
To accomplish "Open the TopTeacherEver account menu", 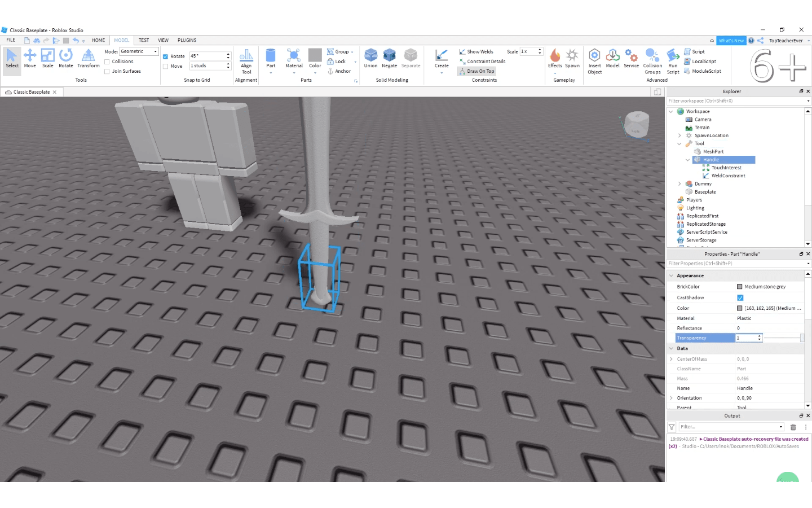I will pyautogui.click(x=788, y=41).
